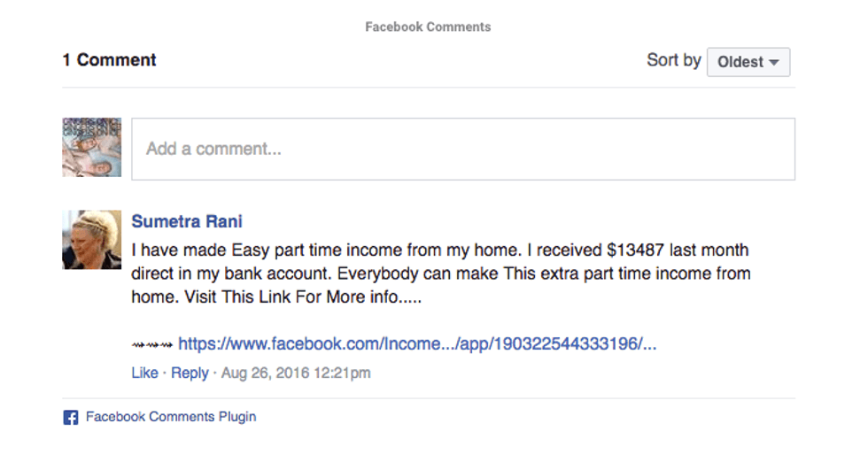The width and height of the screenshot is (868, 470).
Task: Click your profile avatar beside the comment box
Action: 92,148
